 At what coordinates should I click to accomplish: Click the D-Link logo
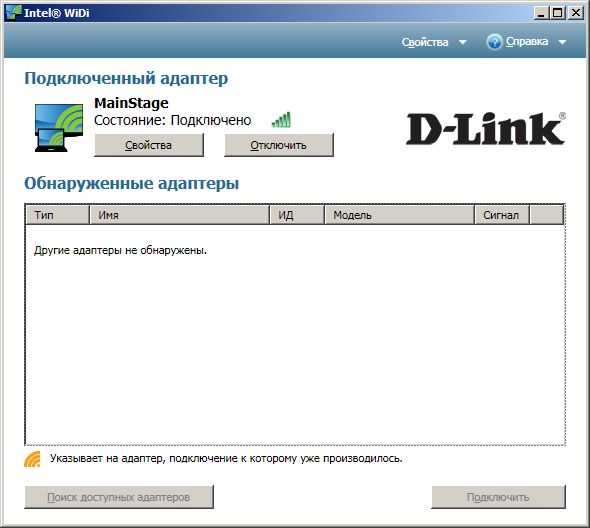point(486,128)
